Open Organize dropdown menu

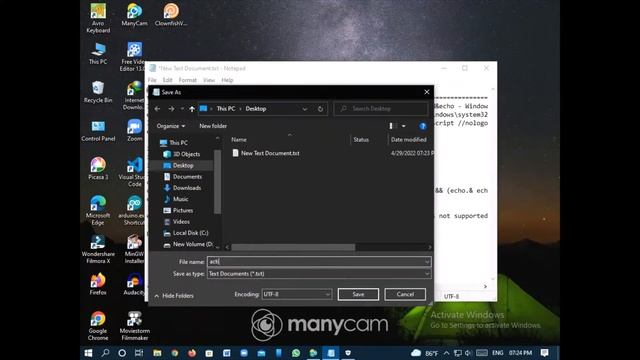(x=171, y=126)
